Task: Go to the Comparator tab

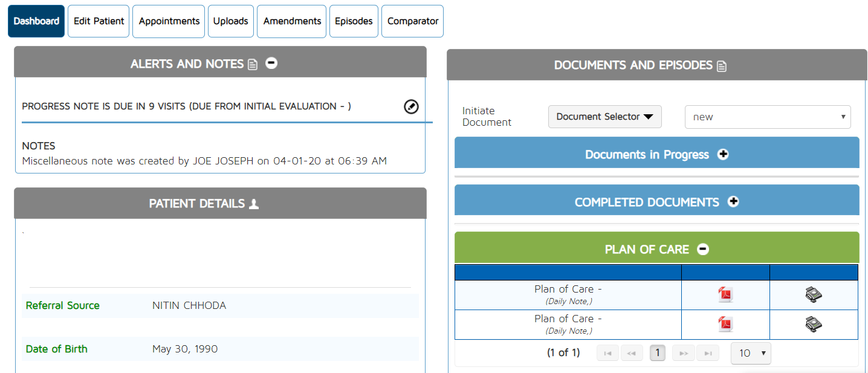Action: tap(412, 21)
